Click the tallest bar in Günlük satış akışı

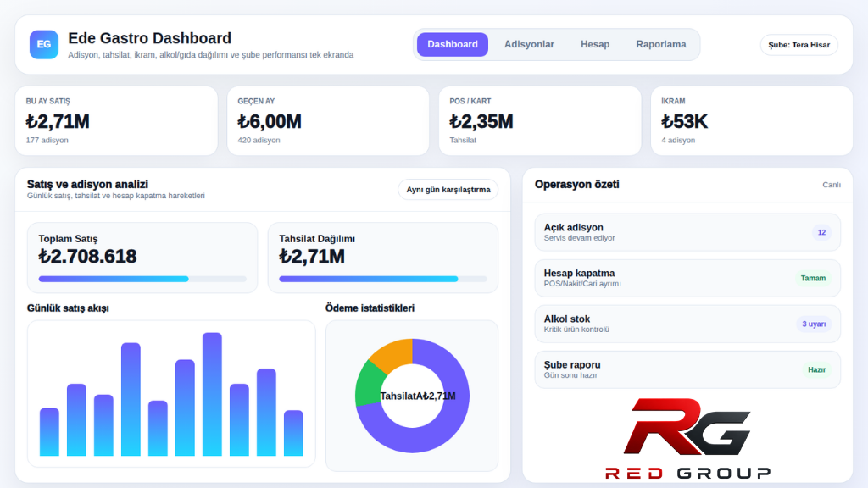click(x=212, y=394)
